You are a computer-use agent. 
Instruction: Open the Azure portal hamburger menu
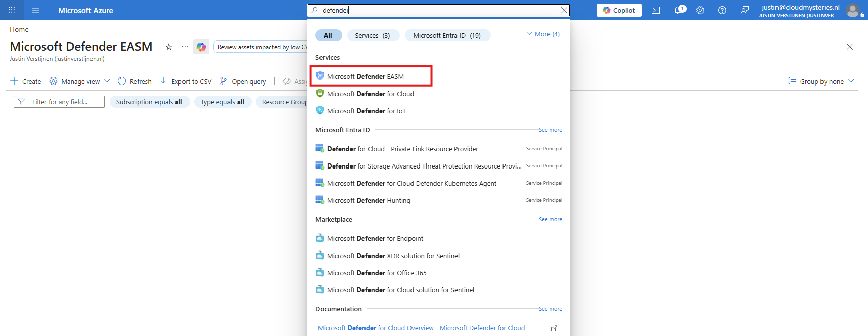36,10
